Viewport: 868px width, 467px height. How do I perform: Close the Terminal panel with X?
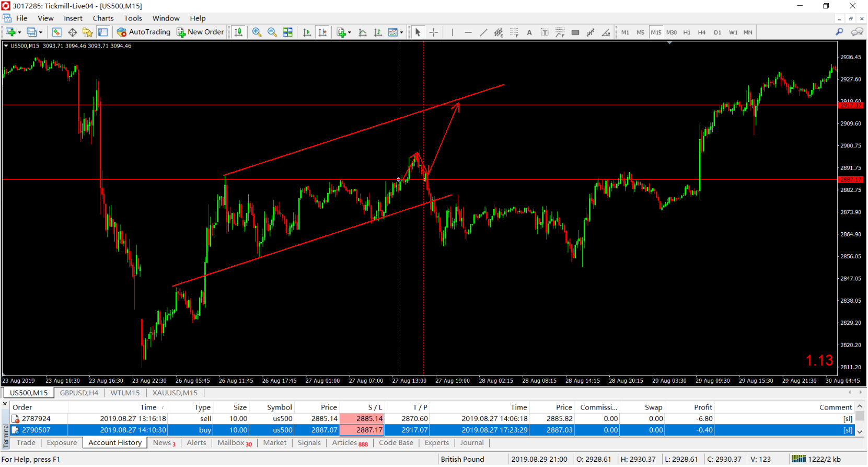pyautogui.click(x=6, y=404)
